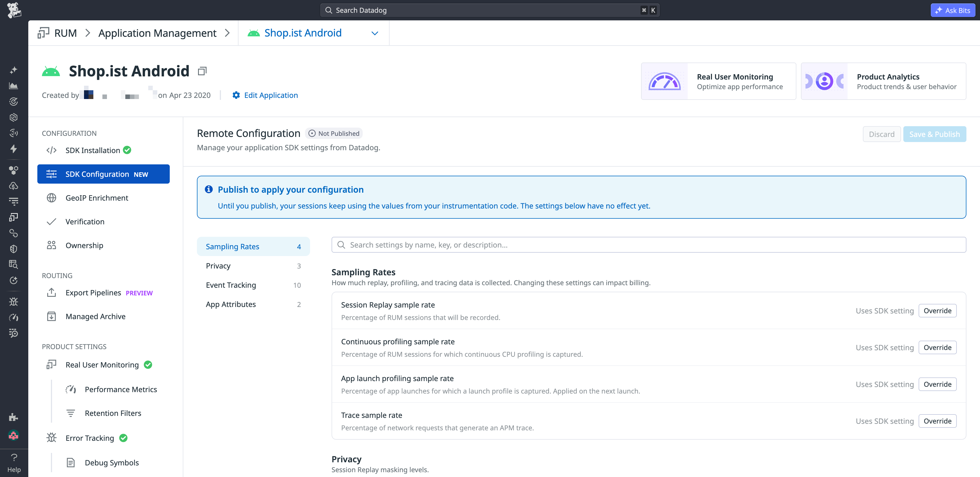Screen dimensions: 980x477
Task: Open Error Tracking product settings
Action: coord(104,438)
